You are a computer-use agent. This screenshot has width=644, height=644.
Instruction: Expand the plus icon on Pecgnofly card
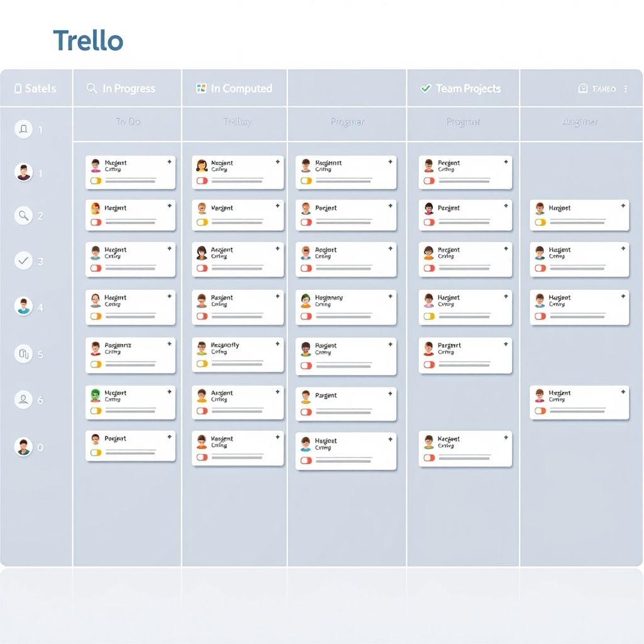(277, 344)
